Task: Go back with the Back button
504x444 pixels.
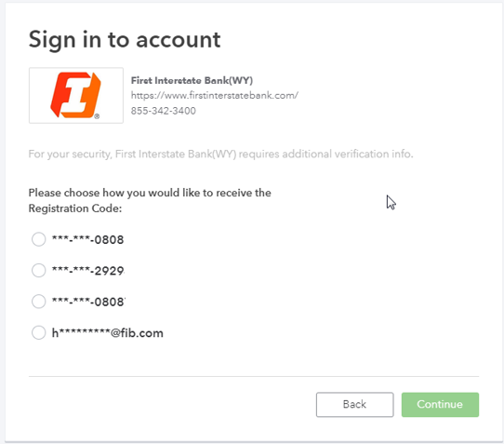Action: click(354, 404)
